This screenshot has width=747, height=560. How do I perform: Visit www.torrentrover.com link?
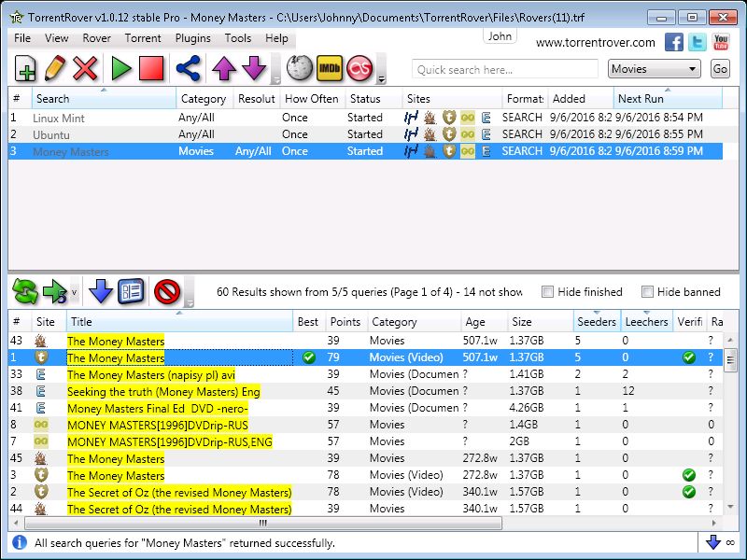[595, 42]
